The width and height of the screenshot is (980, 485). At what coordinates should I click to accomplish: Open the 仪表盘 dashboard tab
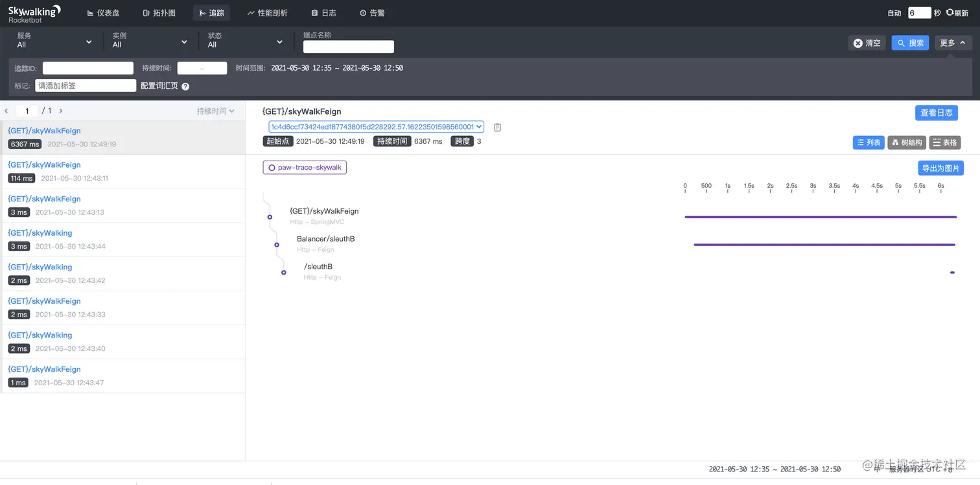103,13
